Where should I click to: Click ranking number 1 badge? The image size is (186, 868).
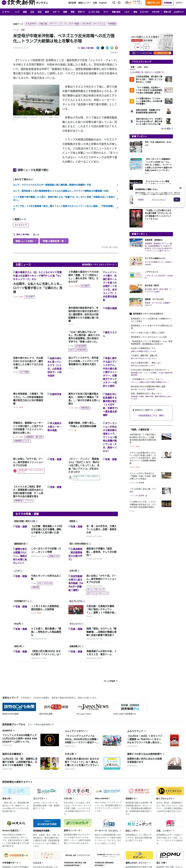132,80
